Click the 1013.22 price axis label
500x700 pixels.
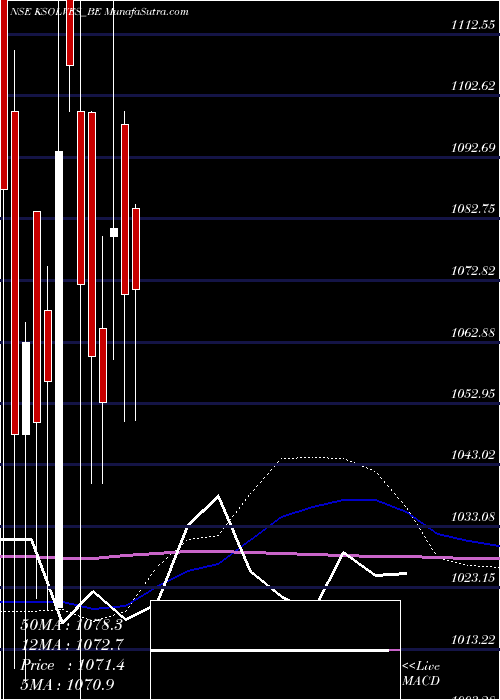pyautogui.click(x=473, y=640)
